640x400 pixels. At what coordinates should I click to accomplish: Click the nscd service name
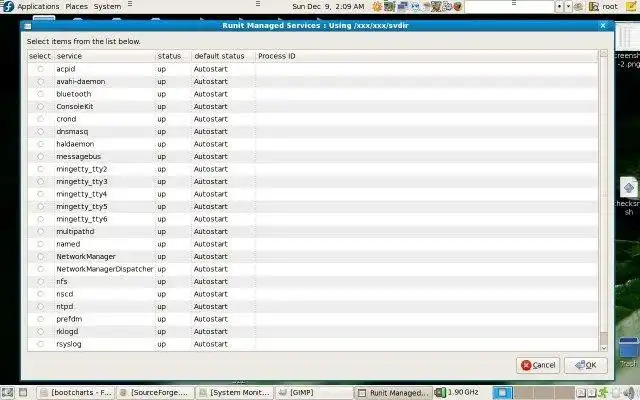65,294
